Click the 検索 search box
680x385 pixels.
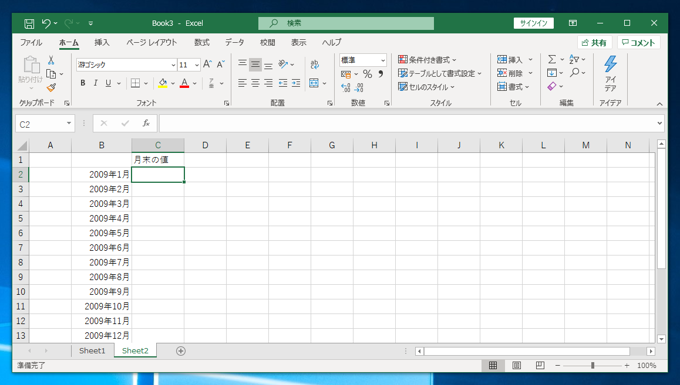coord(346,23)
